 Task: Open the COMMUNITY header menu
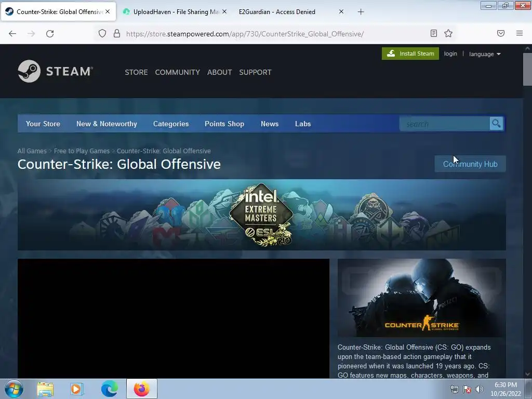click(178, 72)
